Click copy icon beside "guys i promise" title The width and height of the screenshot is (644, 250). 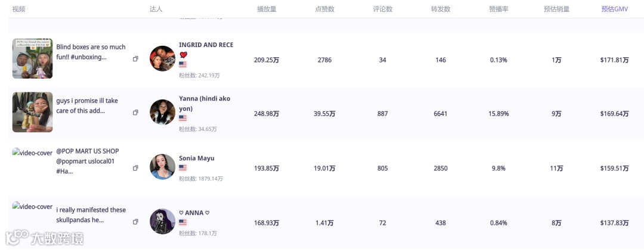pyautogui.click(x=135, y=112)
